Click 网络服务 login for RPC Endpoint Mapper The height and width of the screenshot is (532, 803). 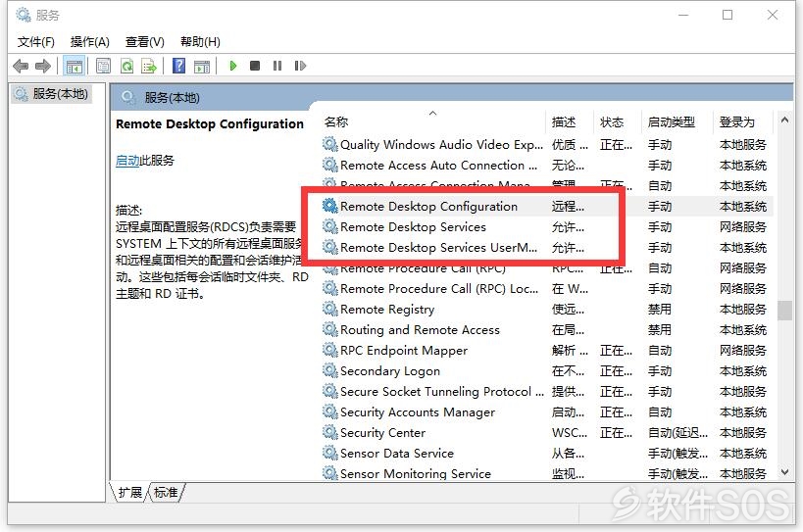click(x=743, y=351)
